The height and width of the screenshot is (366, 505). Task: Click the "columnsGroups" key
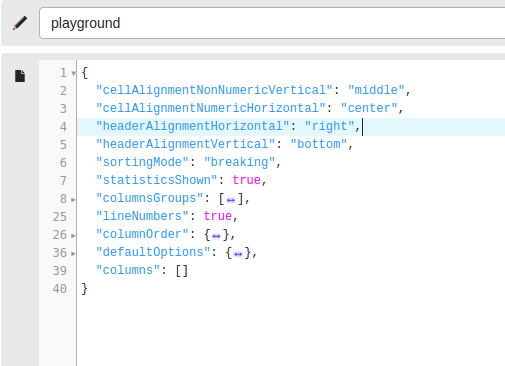click(x=150, y=198)
